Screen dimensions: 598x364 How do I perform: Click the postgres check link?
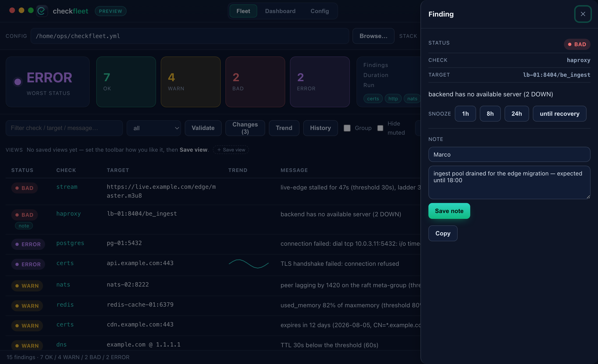(x=70, y=243)
